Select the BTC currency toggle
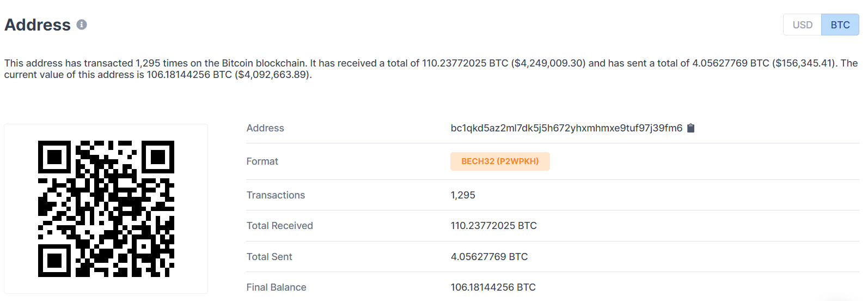Viewport: 868px width, 301px height. (x=840, y=25)
